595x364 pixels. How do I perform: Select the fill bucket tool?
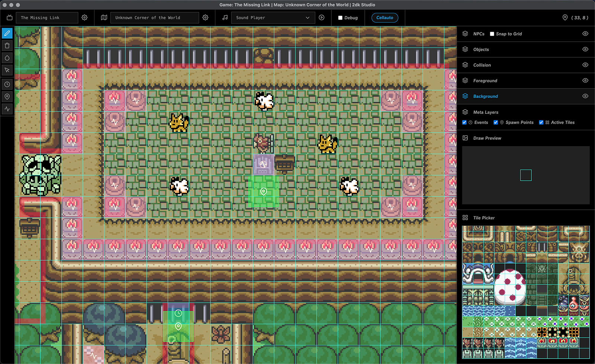coord(7,58)
